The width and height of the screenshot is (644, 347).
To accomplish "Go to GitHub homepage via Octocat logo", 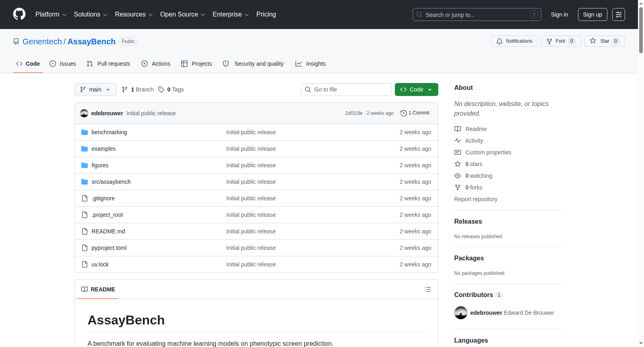I will coord(19,15).
